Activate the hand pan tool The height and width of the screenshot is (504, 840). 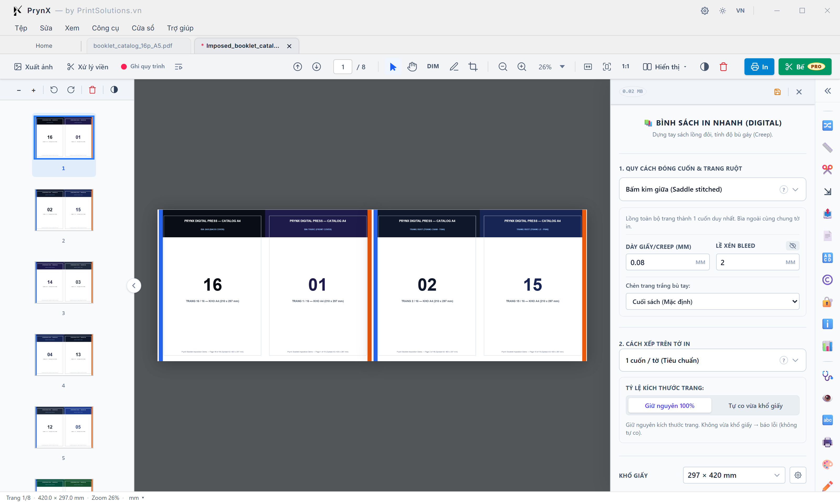tap(412, 67)
